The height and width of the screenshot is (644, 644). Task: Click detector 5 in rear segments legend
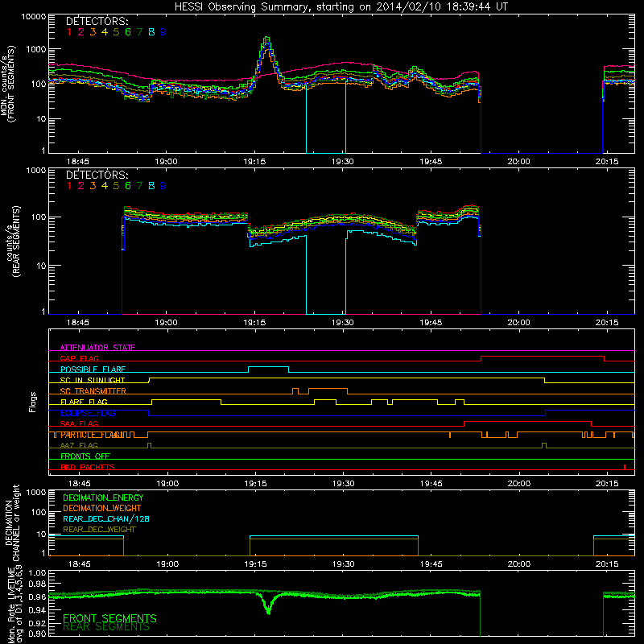116,186
